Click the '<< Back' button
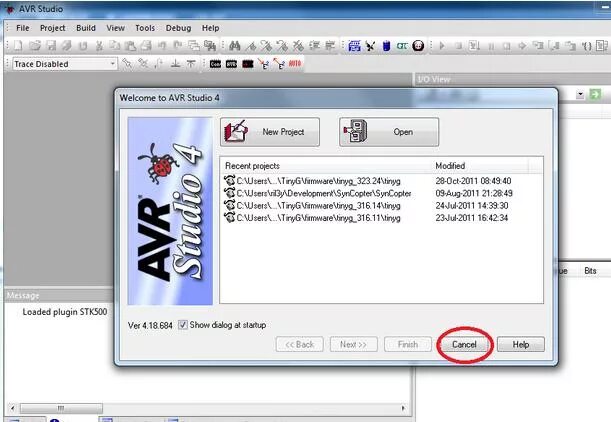The width and height of the screenshot is (611, 422). pos(300,344)
